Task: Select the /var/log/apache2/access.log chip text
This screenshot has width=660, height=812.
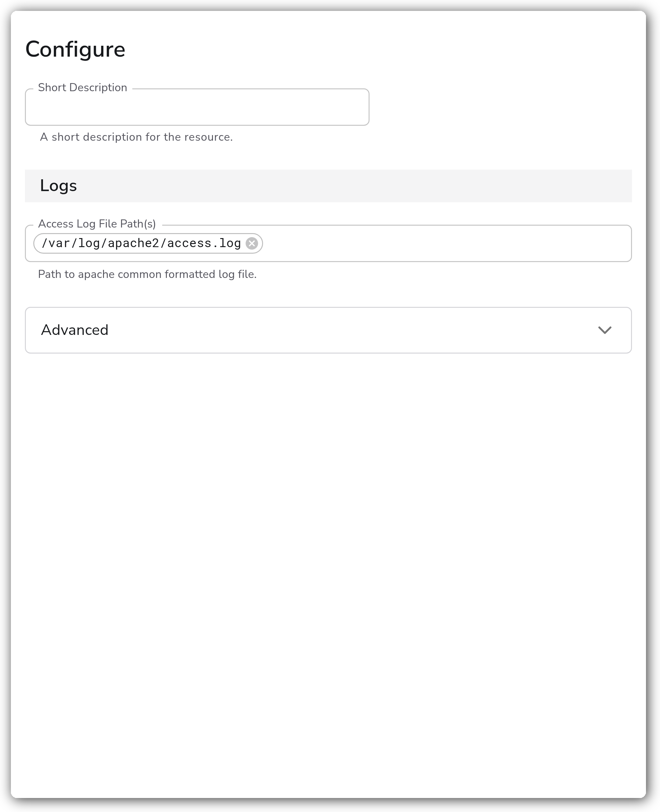Action: tap(141, 243)
